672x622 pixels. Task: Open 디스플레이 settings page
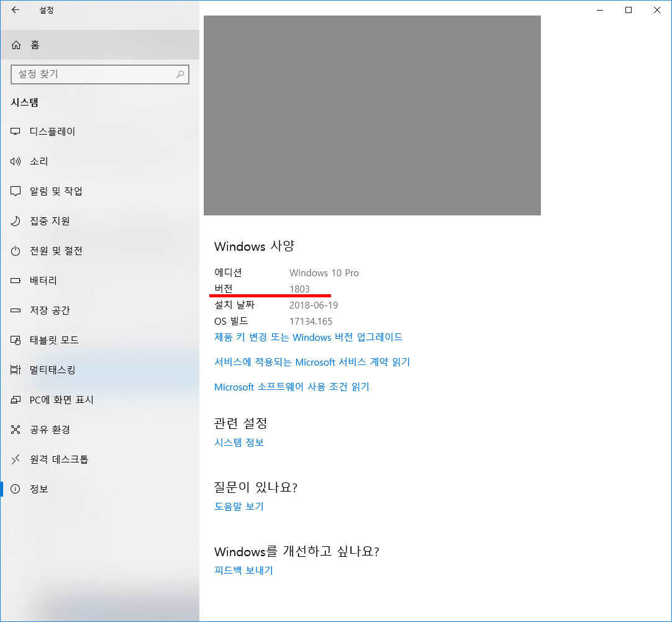(100, 132)
